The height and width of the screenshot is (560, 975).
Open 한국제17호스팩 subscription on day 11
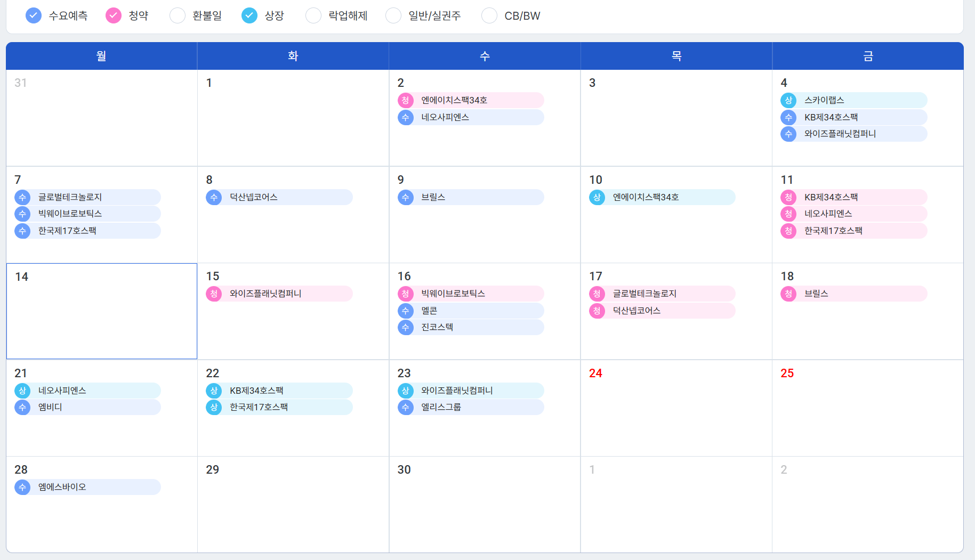854,231
